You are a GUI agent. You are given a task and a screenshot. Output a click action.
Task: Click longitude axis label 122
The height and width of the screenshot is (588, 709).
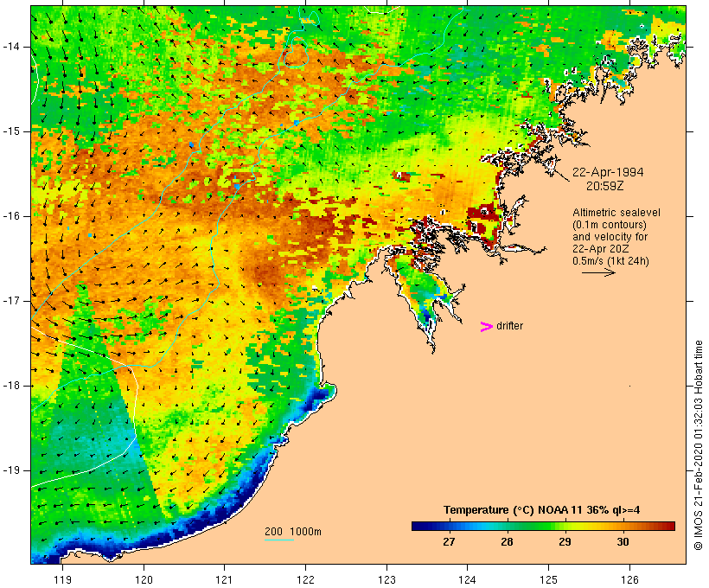point(306,579)
